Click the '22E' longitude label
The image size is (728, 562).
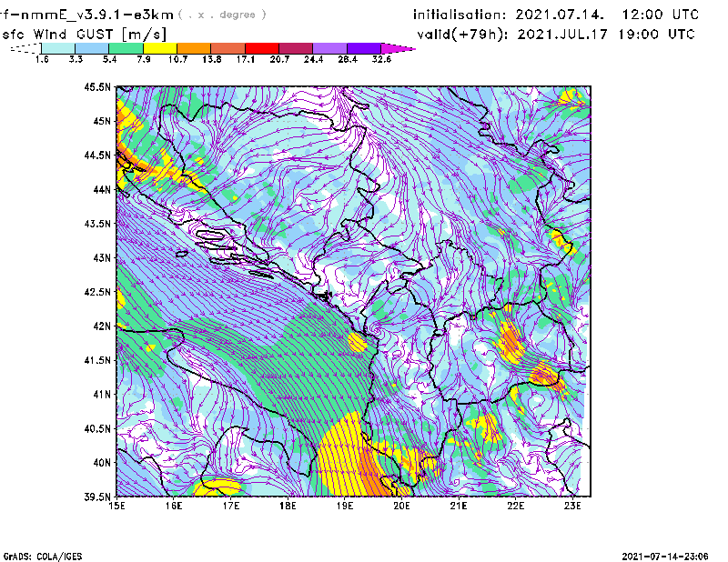point(515,506)
